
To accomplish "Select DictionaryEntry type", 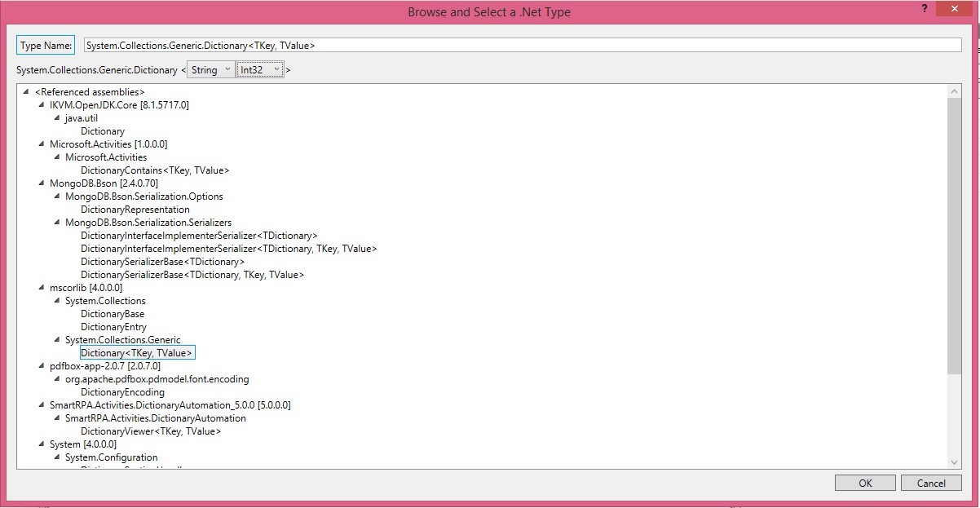I will (113, 327).
